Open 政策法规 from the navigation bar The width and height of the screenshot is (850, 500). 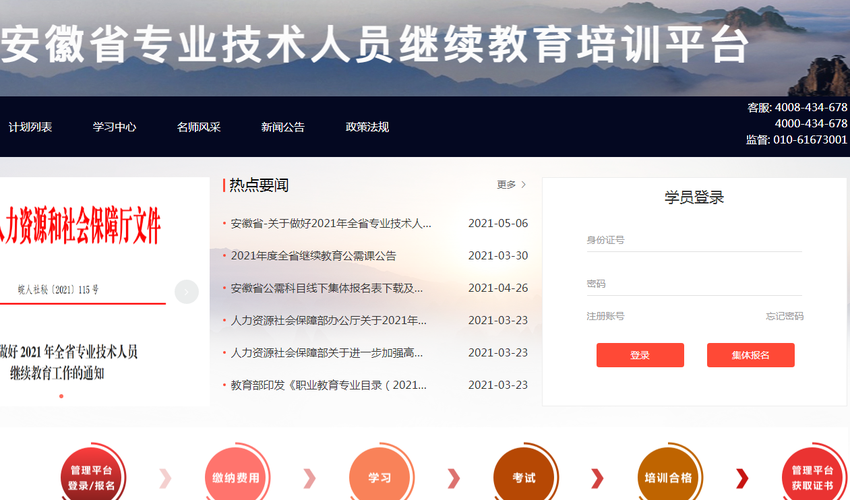pyautogui.click(x=367, y=127)
